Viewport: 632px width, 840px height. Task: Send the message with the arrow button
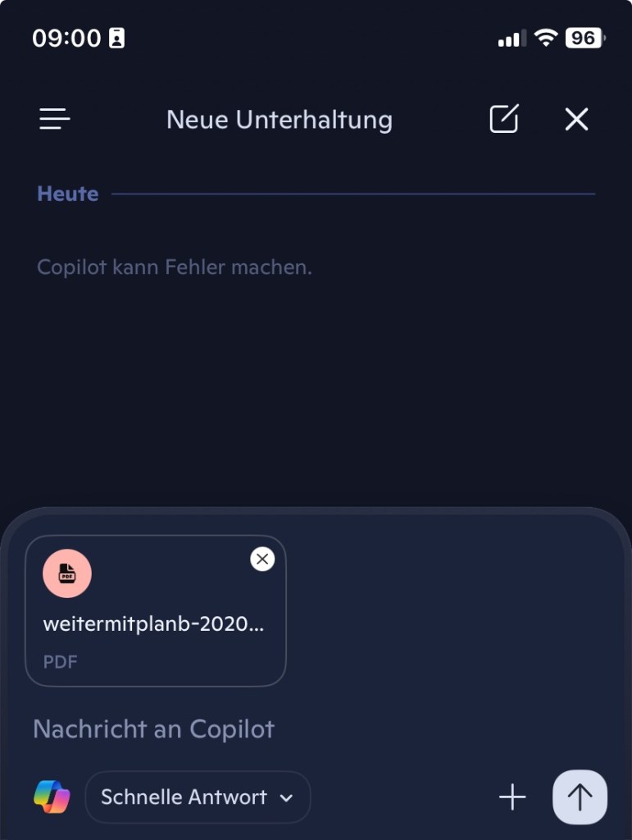pyautogui.click(x=580, y=797)
